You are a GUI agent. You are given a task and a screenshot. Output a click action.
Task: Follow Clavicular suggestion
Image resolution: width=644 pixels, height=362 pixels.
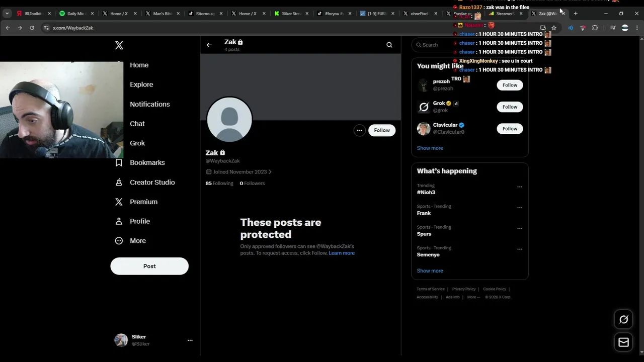510,129
